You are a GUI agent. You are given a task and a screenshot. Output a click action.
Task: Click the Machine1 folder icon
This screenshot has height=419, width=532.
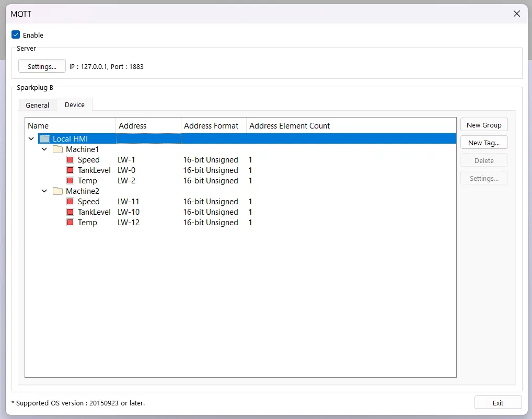click(57, 149)
